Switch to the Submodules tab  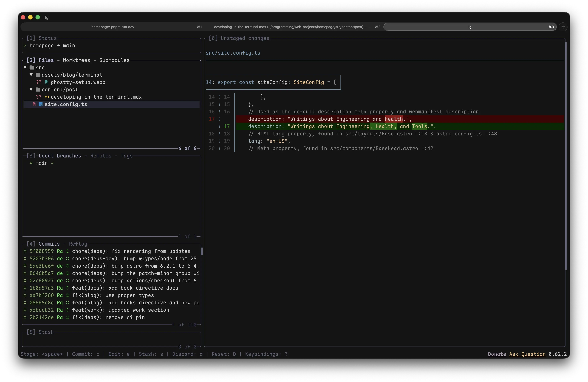114,60
